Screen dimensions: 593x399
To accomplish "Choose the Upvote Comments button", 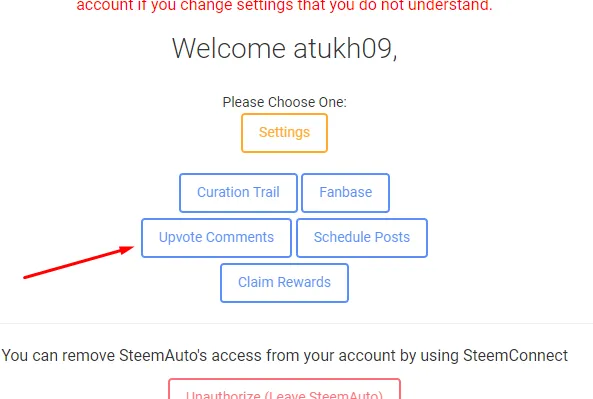I will pyautogui.click(x=216, y=238).
